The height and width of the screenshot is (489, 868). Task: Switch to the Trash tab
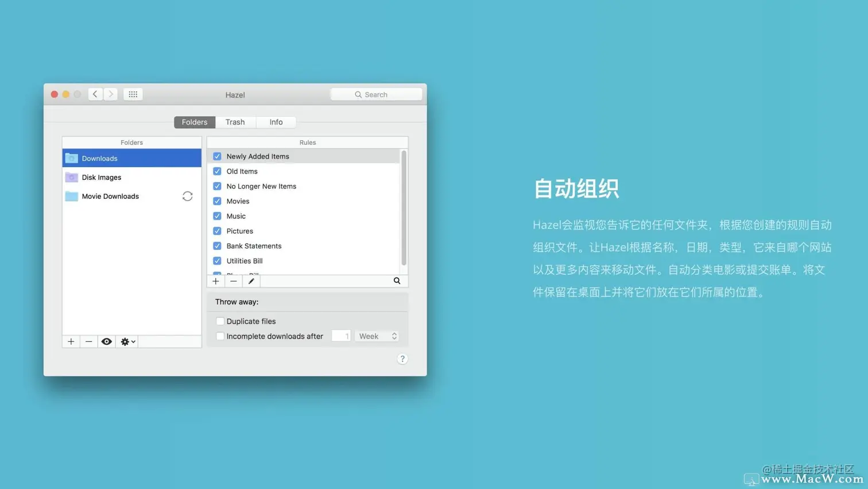tap(235, 122)
